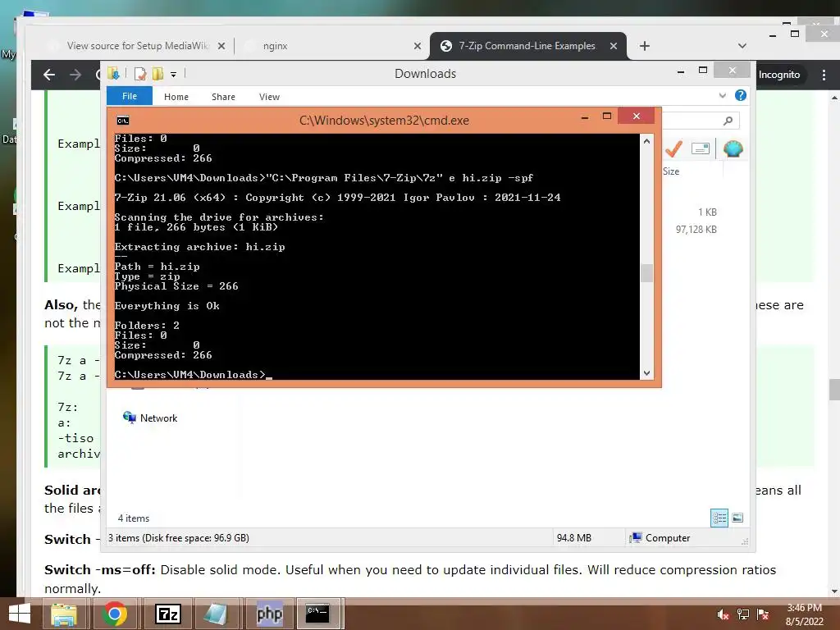The image size is (840, 630).
Task: Open the Windows Start button
Action: [20, 614]
